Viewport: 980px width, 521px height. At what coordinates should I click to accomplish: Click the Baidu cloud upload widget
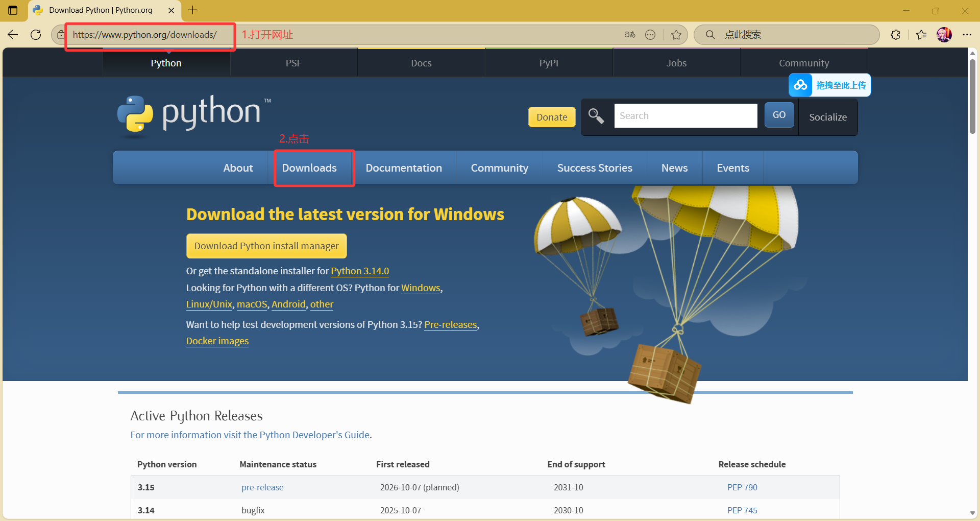pos(830,85)
